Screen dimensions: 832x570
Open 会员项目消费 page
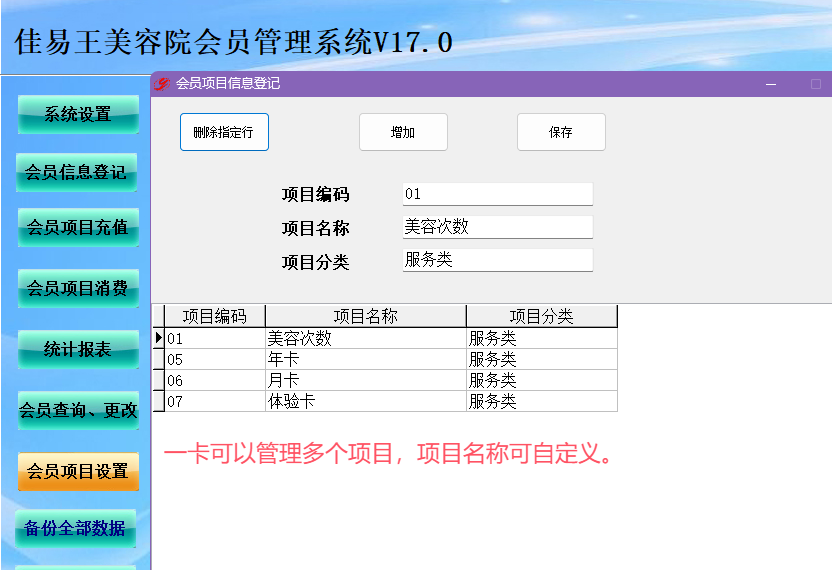78,288
